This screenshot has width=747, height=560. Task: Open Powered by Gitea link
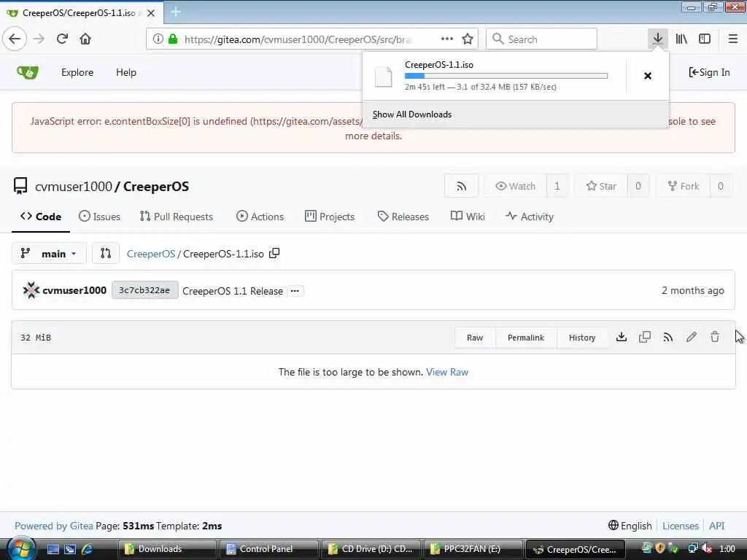(53, 526)
